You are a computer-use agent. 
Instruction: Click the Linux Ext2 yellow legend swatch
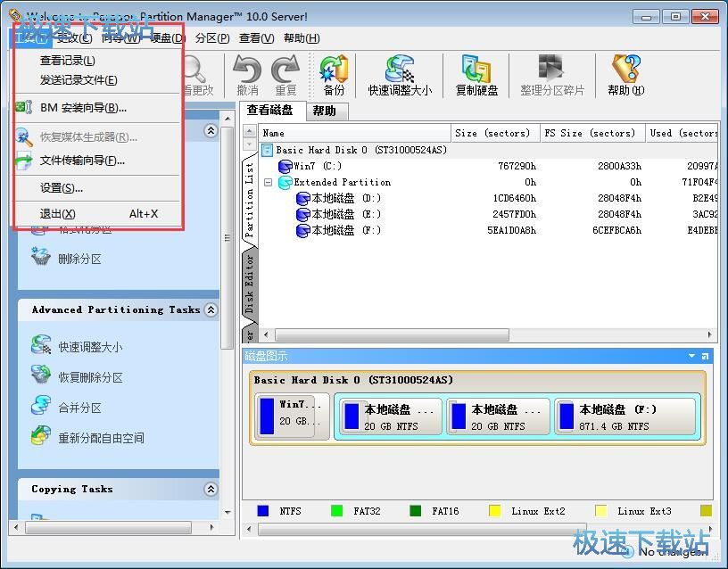click(495, 510)
